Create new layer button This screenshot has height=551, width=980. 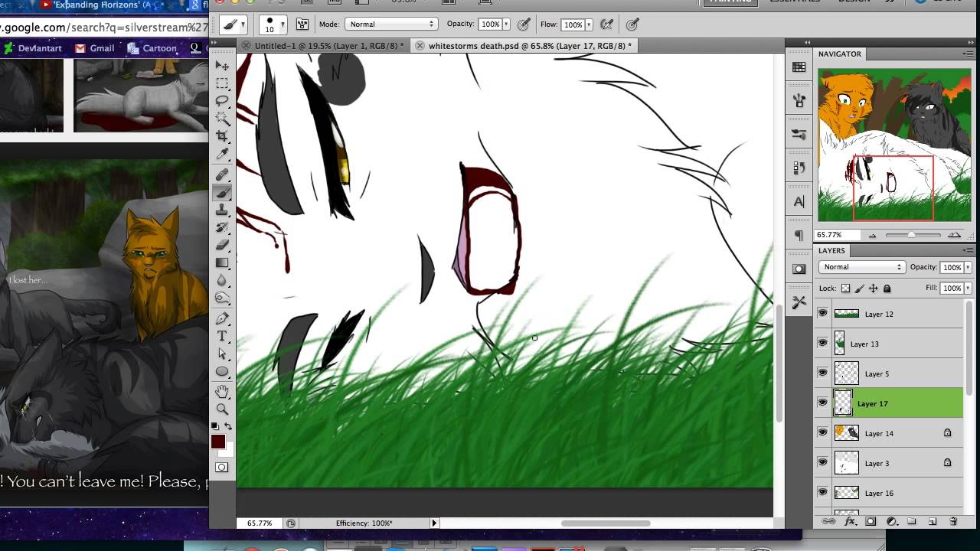point(933,521)
